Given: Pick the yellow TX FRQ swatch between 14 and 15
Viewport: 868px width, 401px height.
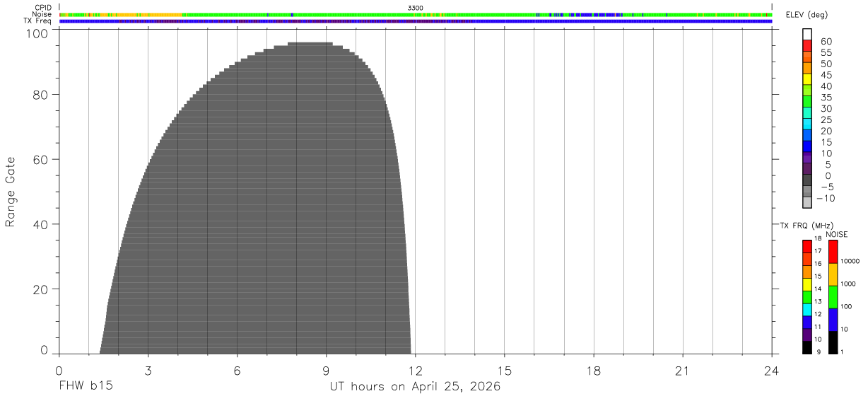Looking at the screenshot, I should click(x=807, y=284).
